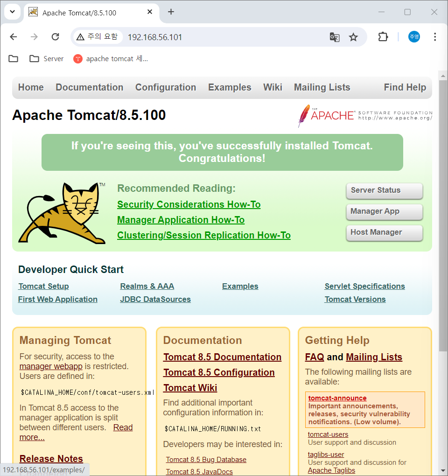Viewport: 448px width, 476px height.
Task: Open the JDBC DataSources link
Action: [x=155, y=299]
